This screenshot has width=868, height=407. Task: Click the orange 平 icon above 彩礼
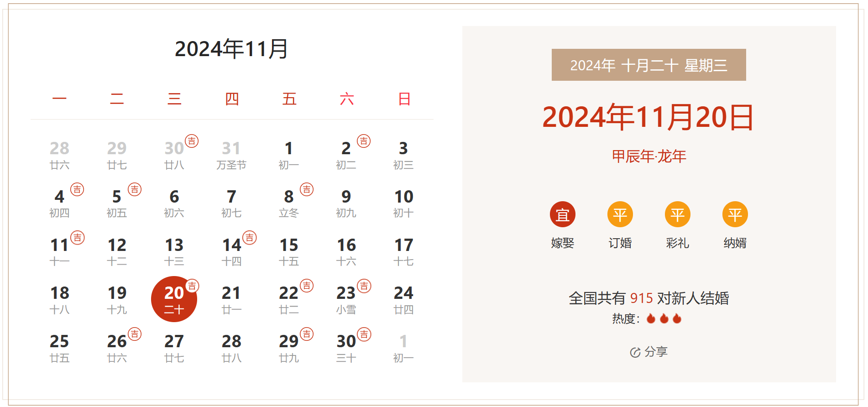pos(677,214)
